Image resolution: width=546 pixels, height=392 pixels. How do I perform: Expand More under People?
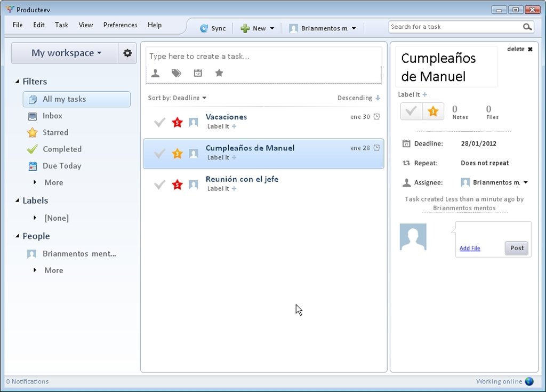pyautogui.click(x=35, y=270)
